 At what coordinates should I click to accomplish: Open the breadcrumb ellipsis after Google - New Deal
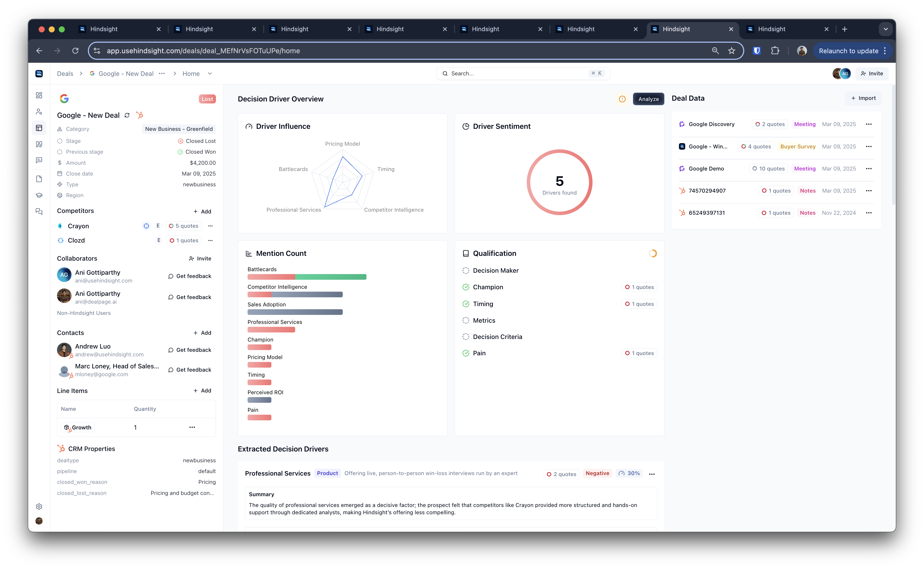[162, 74]
